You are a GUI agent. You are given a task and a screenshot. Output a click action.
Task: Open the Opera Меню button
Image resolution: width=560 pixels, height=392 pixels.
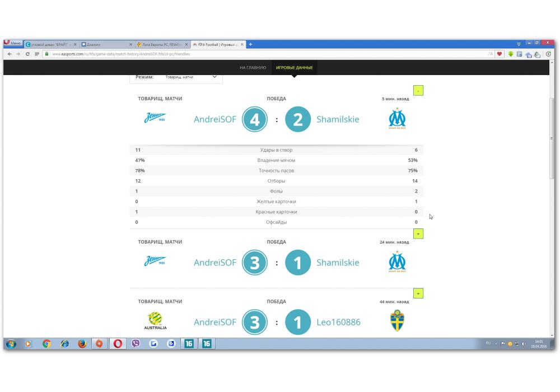(x=12, y=44)
